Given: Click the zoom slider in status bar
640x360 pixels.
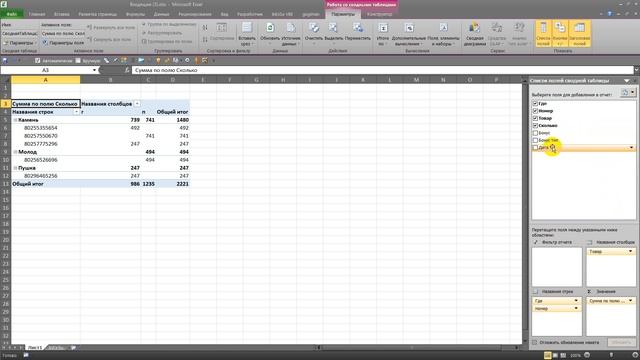Looking at the screenshot, I should coord(611,356).
